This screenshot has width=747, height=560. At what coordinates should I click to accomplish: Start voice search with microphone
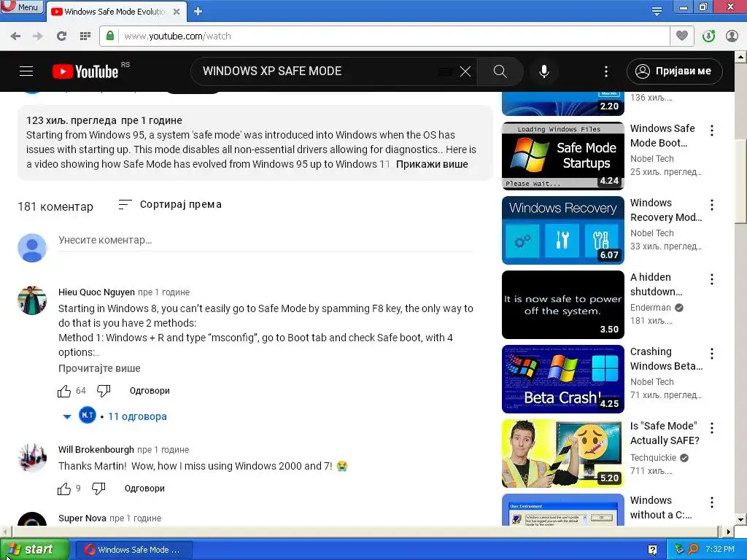(544, 71)
